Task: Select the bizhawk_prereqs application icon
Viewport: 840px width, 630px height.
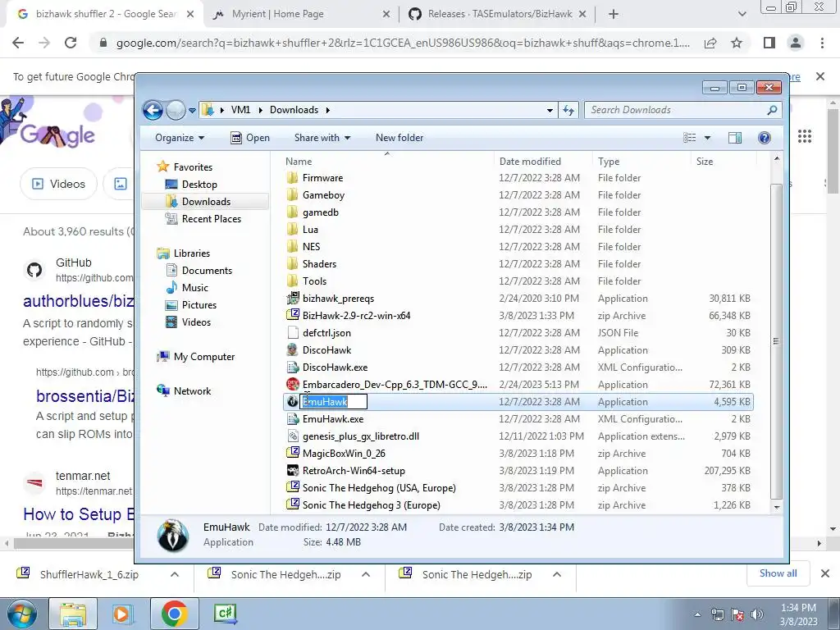Action: pyautogui.click(x=293, y=299)
